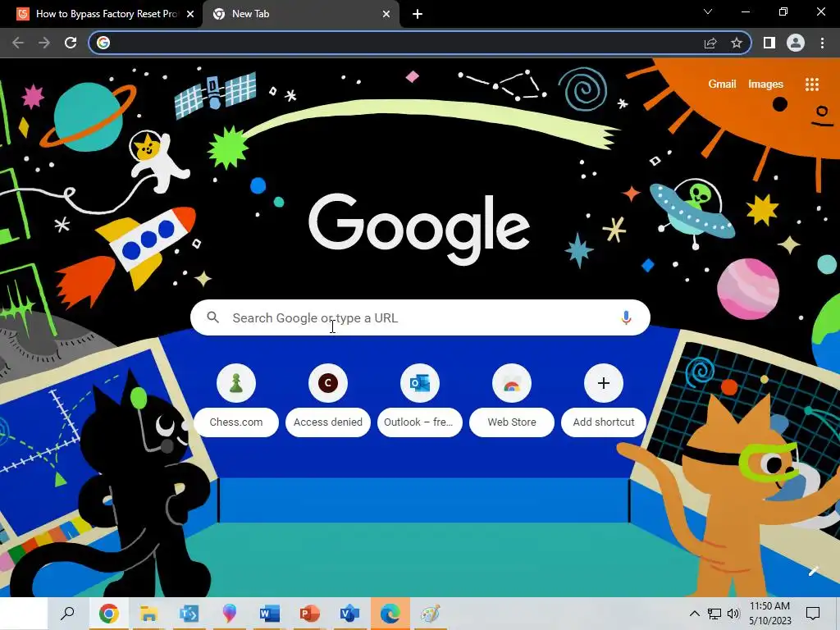840x630 pixels.
Task: Close the How to Bypass Factory Reset tab
Action: pos(190,14)
